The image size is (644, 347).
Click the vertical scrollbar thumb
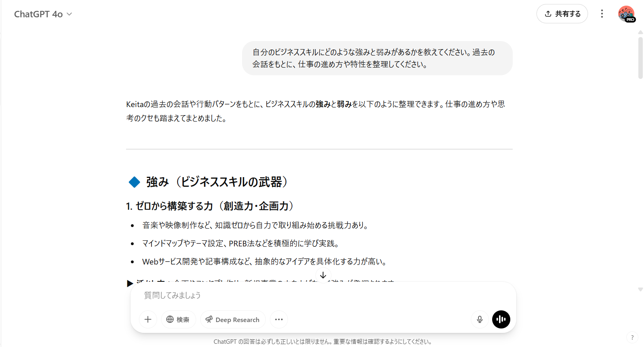pos(640,58)
